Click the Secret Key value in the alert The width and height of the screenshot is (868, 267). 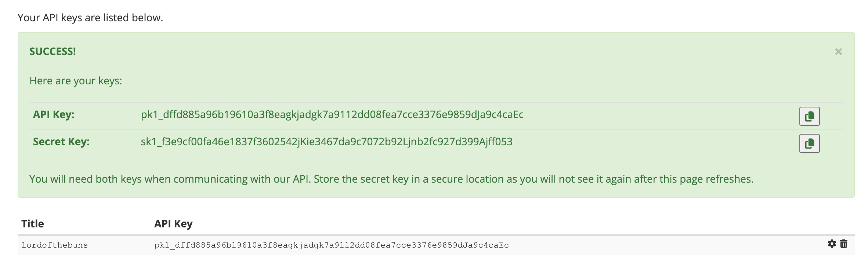point(326,142)
